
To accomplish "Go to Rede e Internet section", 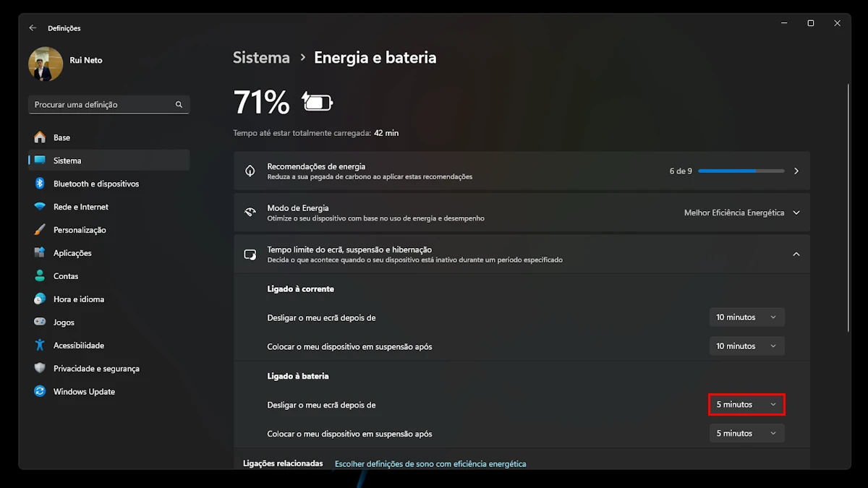I will [80, 207].
